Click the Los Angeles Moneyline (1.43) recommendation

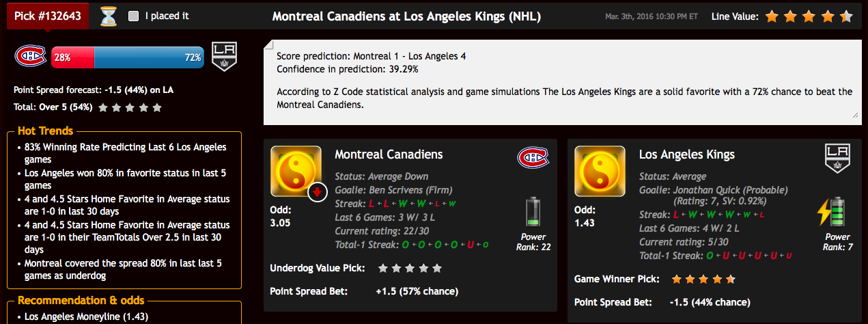86,316
